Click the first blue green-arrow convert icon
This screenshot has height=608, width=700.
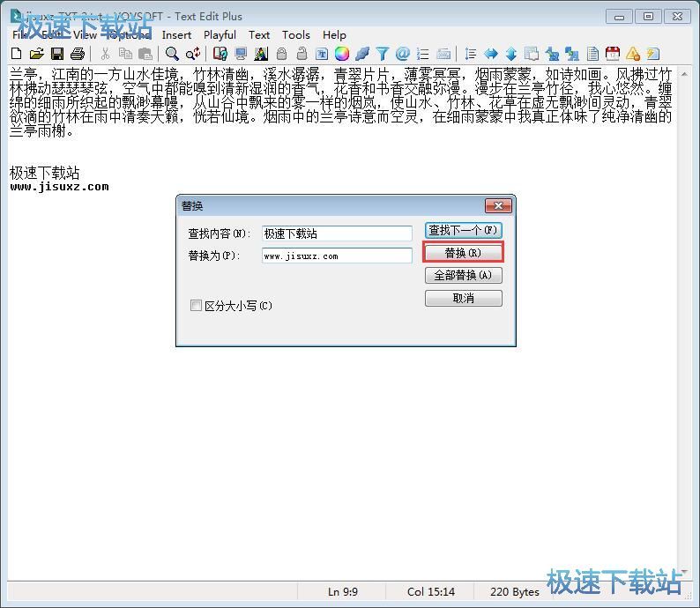[x=552, y=54]
